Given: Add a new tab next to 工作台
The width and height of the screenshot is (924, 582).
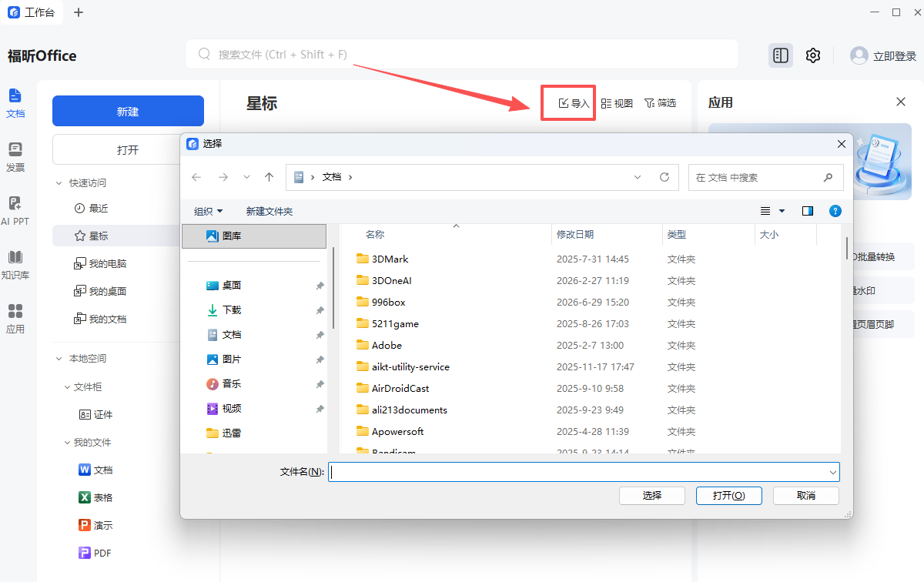Looking at the screenshot, I should tap(79, 12).
